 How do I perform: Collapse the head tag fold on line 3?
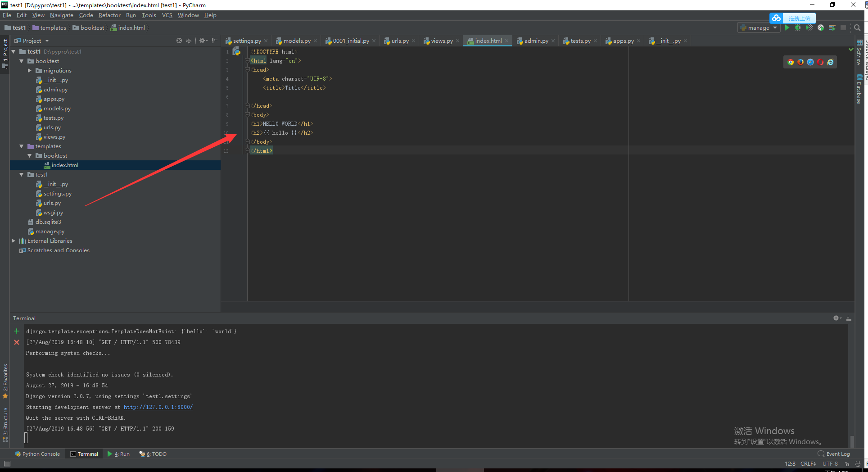click(x=247, y=70)
